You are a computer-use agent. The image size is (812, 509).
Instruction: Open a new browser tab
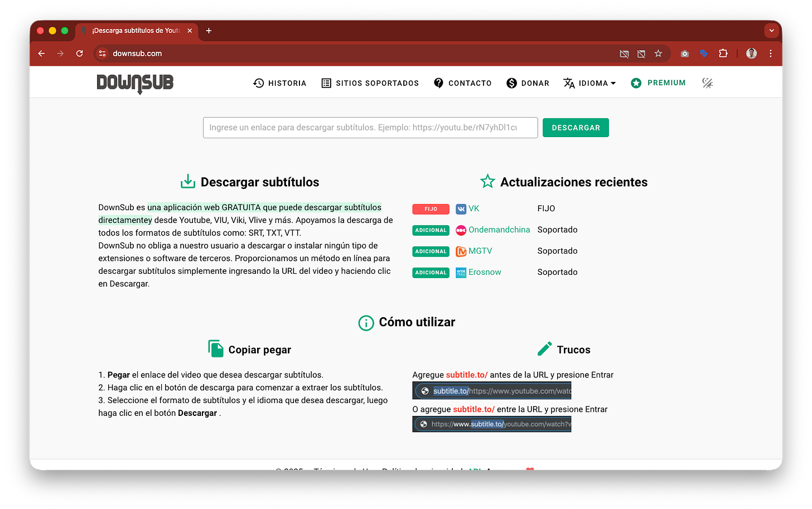click(209, 31)
